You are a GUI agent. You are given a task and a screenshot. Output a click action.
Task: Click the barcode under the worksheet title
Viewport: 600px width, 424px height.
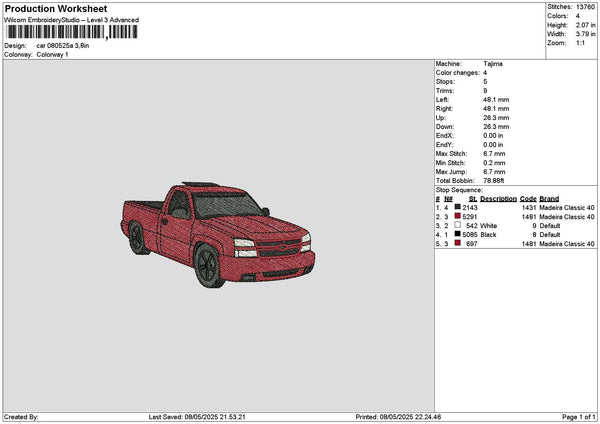pos(72,32)
